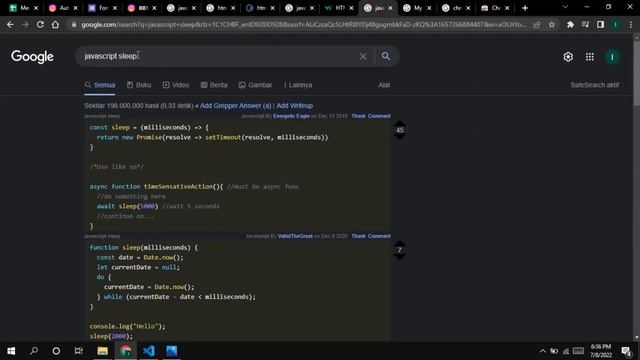Open the taskbar clock showing 6:36 PM
The width and height of the screenshot is (640, 360).
pos(601,351)
